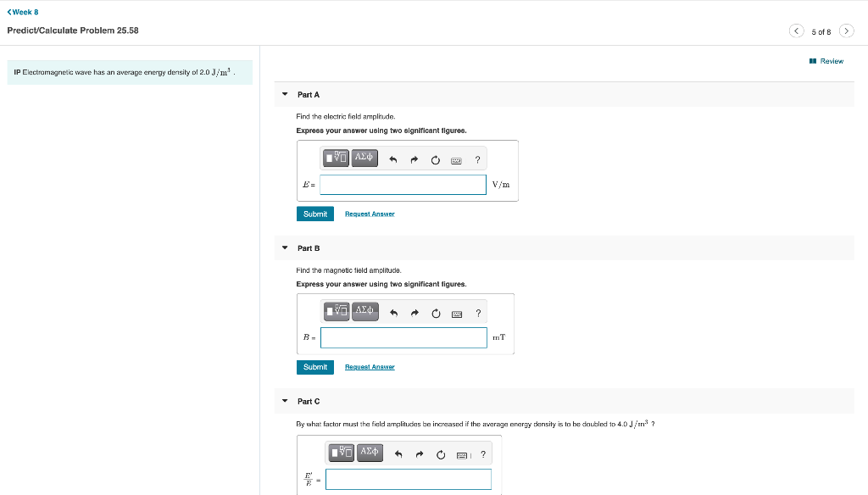
Task: Show keyboard shortcuts for Part B
Action: [x=457, y=314]
